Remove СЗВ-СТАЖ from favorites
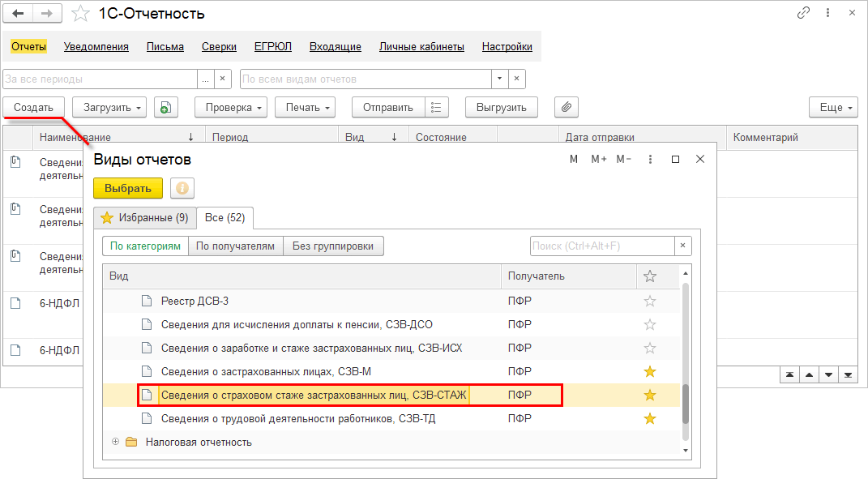The image size is (868, 479). [650, 396]
